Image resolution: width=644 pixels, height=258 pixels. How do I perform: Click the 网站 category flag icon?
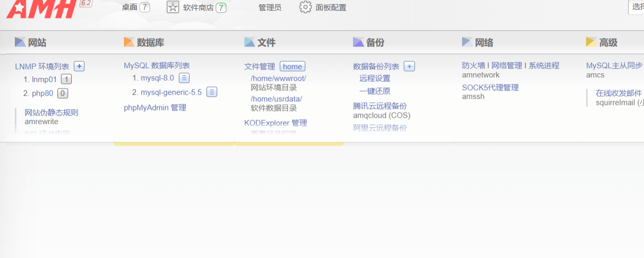click(20, 42)
